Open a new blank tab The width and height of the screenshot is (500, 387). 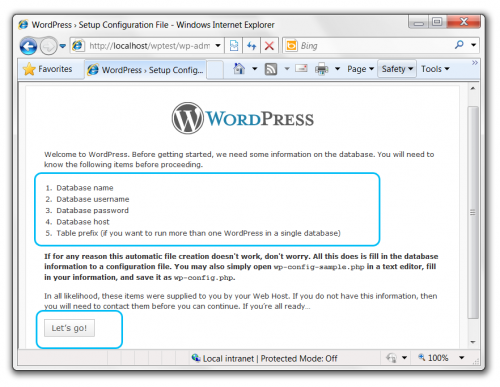coord(215,70)
